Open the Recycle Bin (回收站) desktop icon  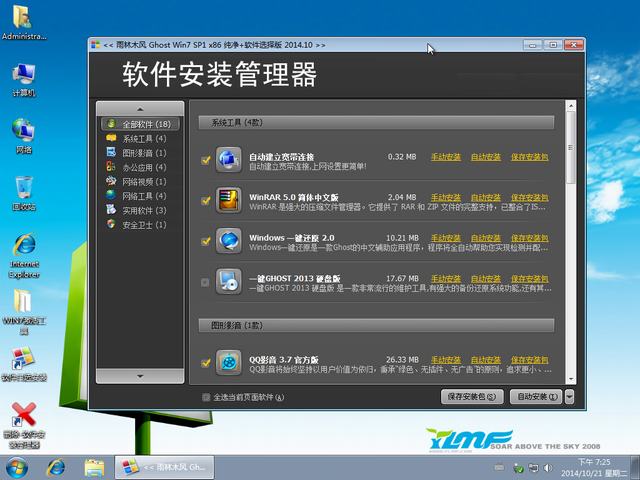tap(24, 190)
